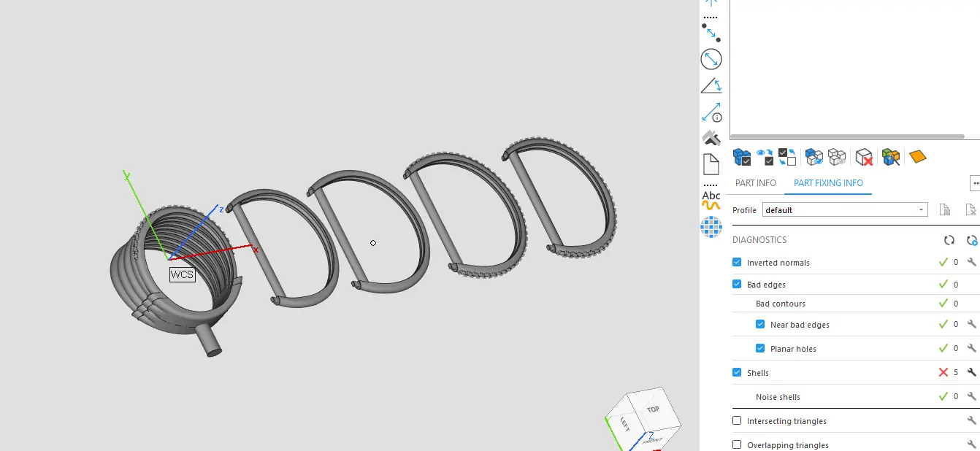The width and height of the screenshot is (980, 451).
Task: Click the Overlapping triangles wrench icon
Action: tap(971, 444)
